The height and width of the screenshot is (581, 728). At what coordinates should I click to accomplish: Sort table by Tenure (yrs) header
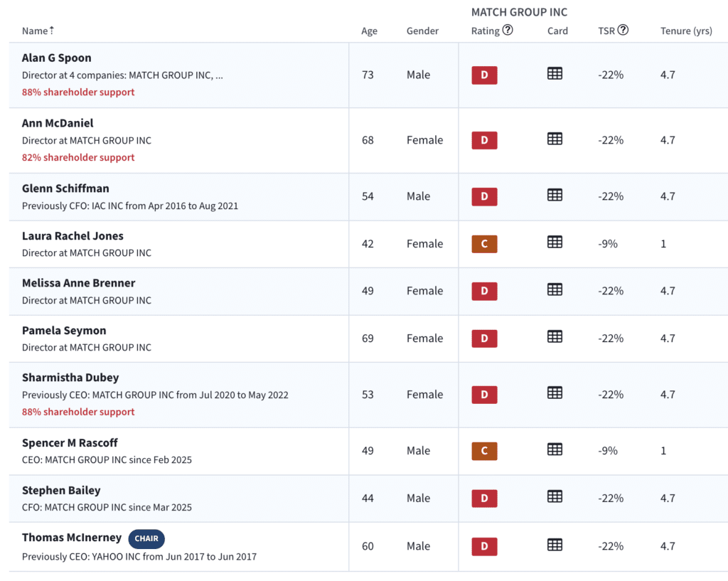click(x=686, y=31)
